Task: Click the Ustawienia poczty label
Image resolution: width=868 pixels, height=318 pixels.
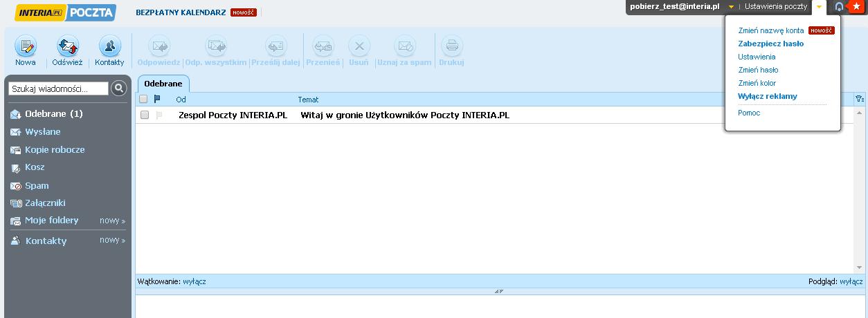Action: (776, 6)
